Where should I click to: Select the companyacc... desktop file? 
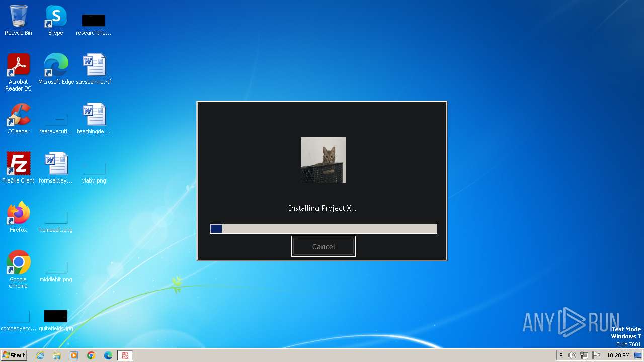tap(18, 321)
